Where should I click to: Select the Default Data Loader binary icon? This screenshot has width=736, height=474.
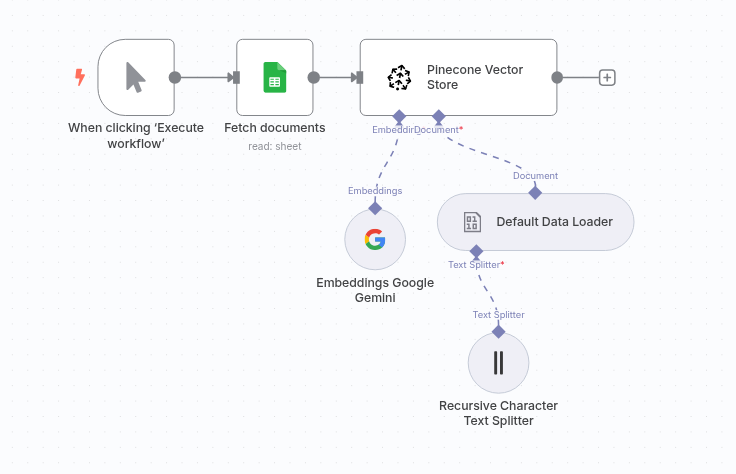(472, 222)
